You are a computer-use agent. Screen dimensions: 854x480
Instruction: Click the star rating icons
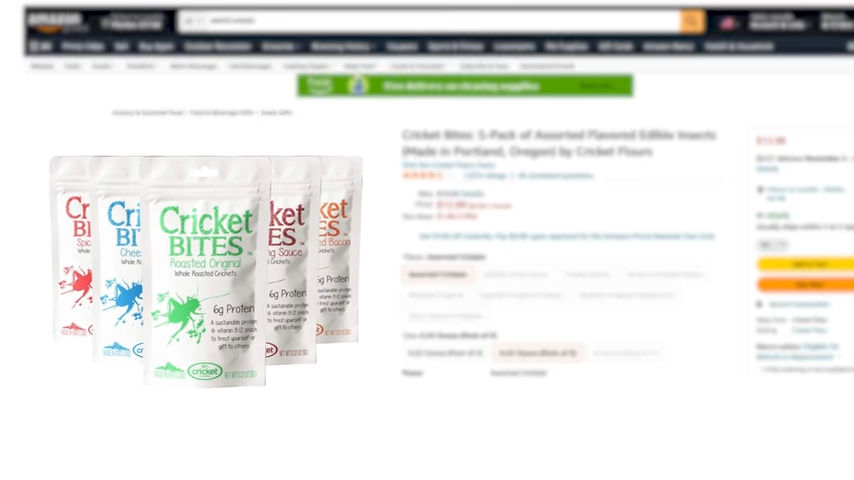(x=423, y=175)
